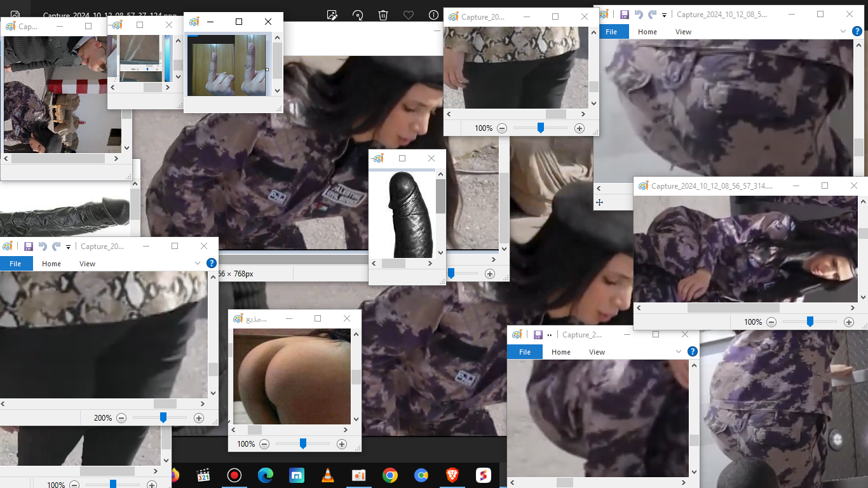This screenshot has height=488, width=868.
Task: Click zoom slider in Capture_2024_10_12_08_56_57_314 window
Action: pyautogui.click(x=810, y=322)
